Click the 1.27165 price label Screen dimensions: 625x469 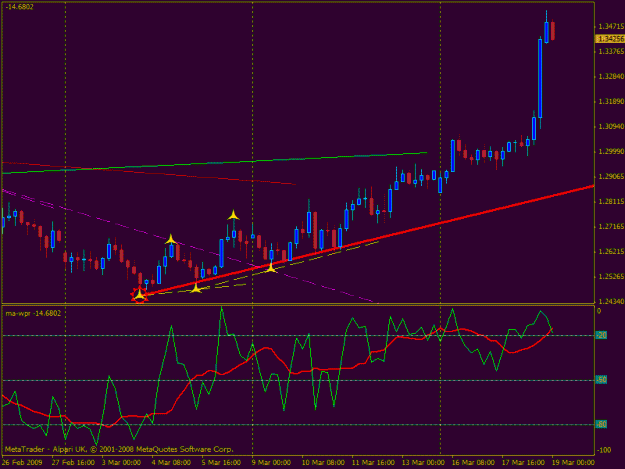[x=611, y=226]
